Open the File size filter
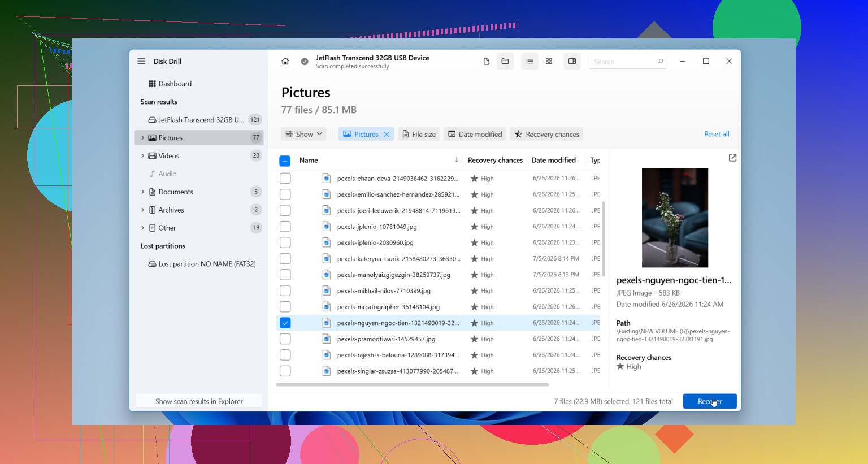 point(419,134)
